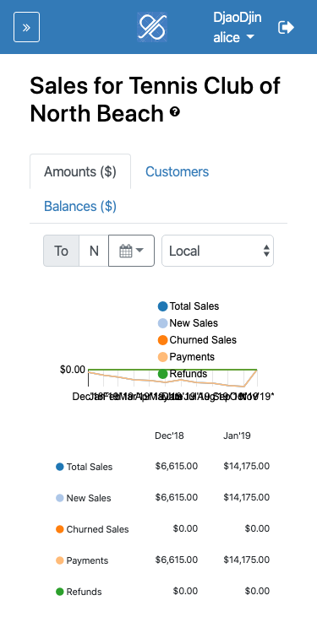The width and height of the screenshot is (317, 644).
Task: Click the date input field beside To
Action: tap(94, 251)
